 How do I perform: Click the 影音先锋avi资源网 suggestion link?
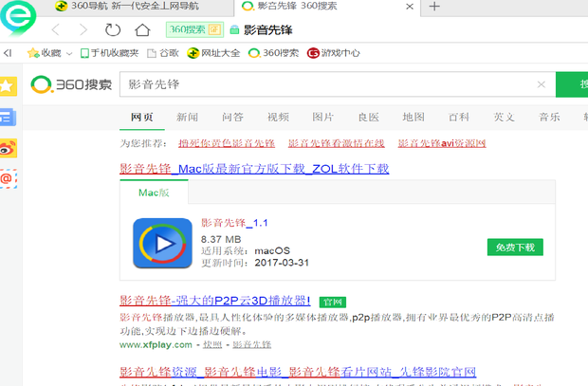click(x=442, y=143)
